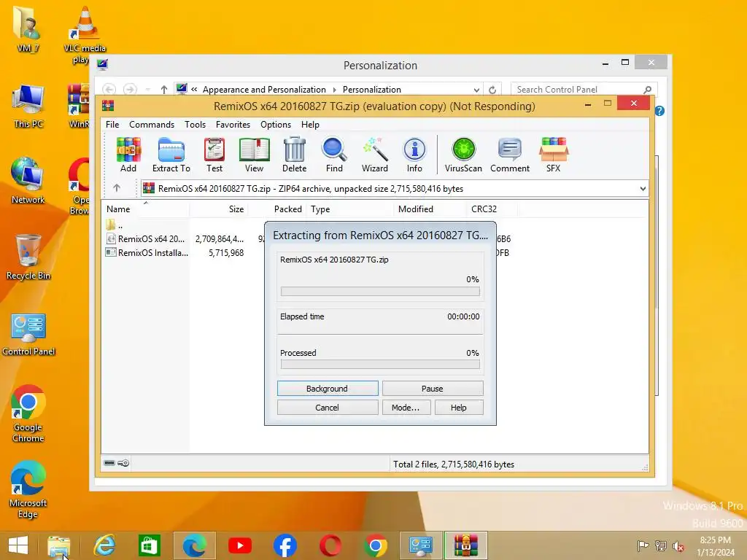The height and width of the screenshot is (560, 747).
Task: Click the file extraction progress bar
Action: point(380,292)
